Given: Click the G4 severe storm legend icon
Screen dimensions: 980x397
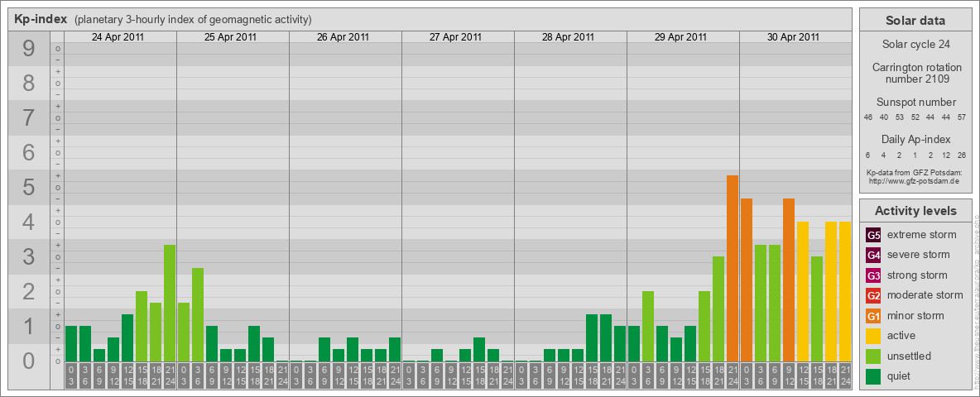Looking at the screenshot, I should pos(873,255).
